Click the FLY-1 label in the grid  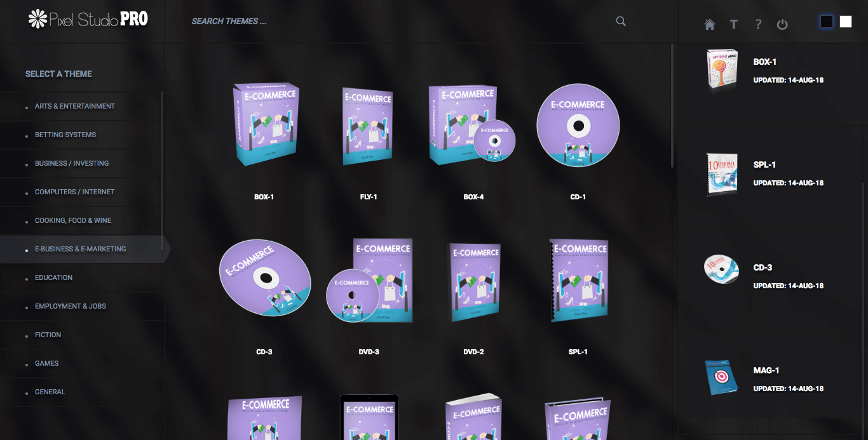(x=369, y=197)
